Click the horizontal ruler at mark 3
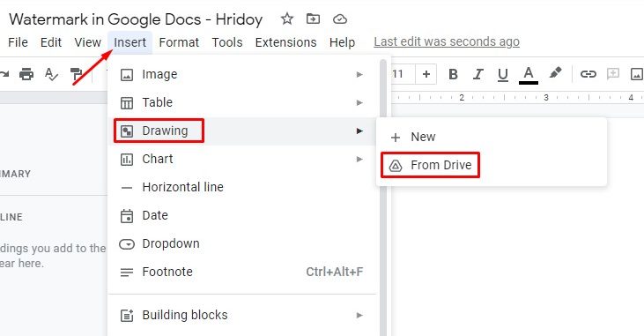The height and width of the screenshot is (336, 644). (546, 98)
